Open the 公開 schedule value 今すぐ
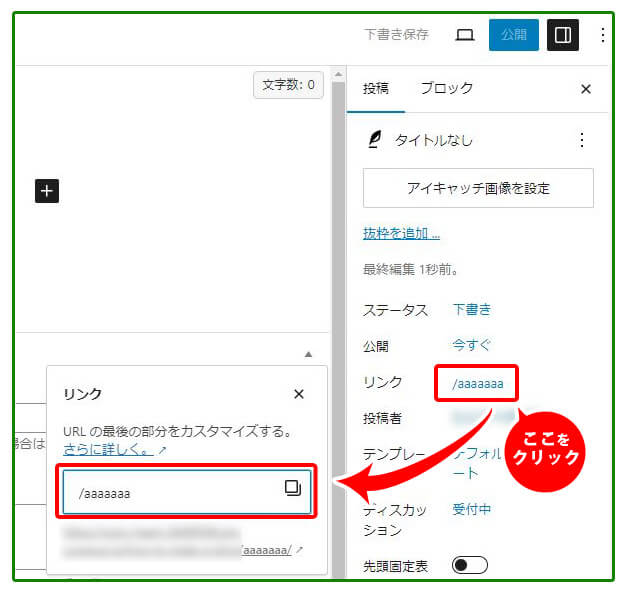The width and height of the screenshot is (627, 593). [471, 345]
